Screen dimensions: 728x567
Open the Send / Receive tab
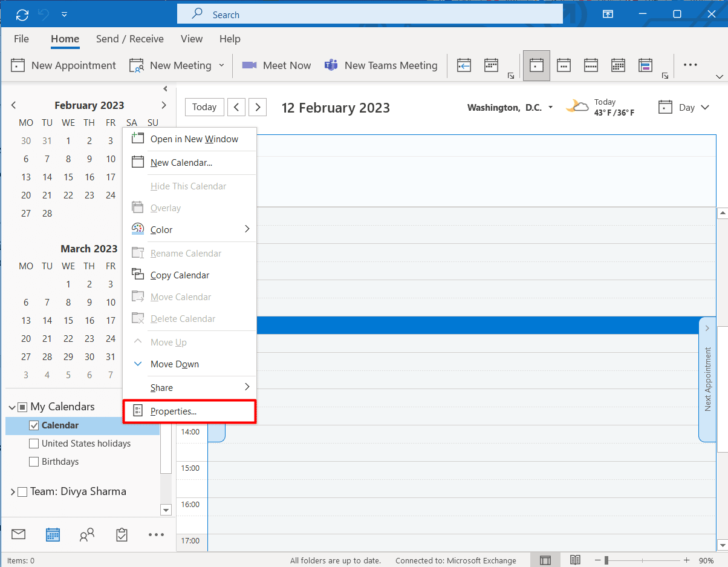[x=129, y=39]
